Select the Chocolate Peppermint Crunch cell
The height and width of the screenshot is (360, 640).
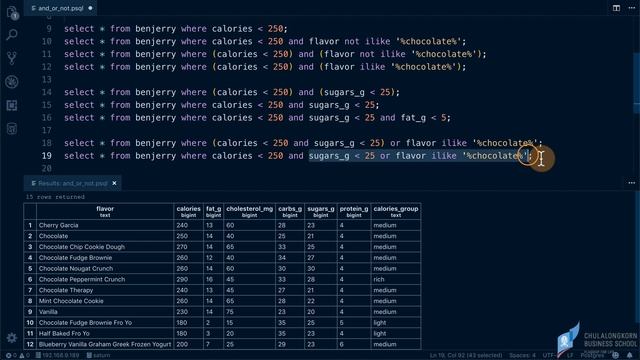[105, 279]
